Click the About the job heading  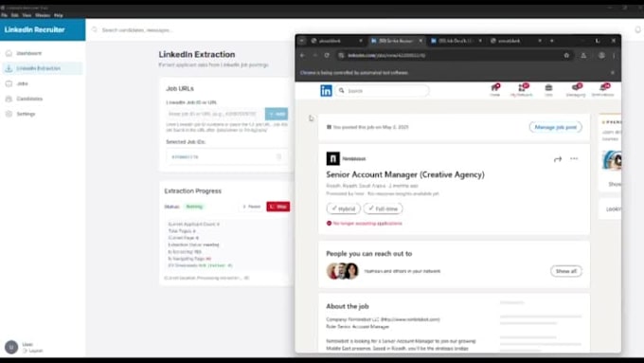tap(348, 306)
